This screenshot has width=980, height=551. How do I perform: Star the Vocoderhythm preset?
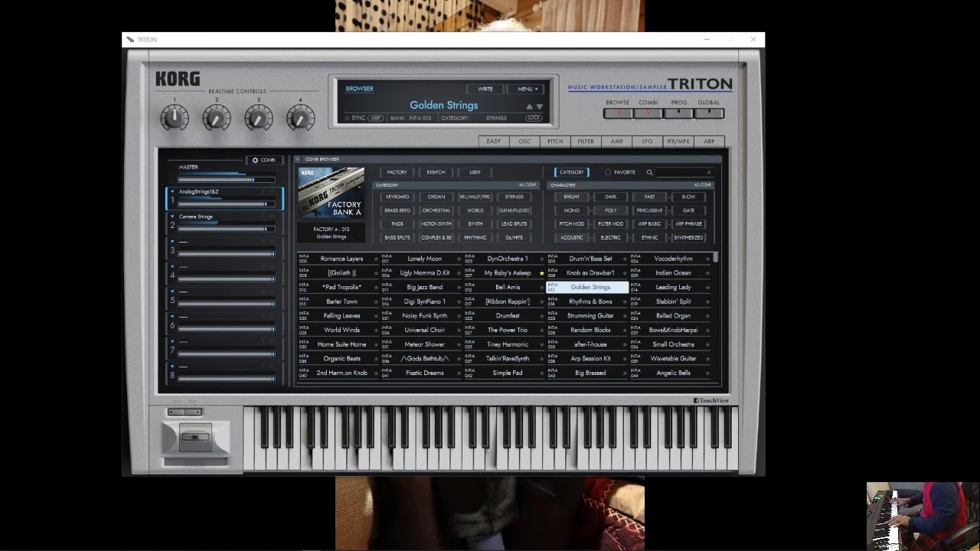[707, 259]
